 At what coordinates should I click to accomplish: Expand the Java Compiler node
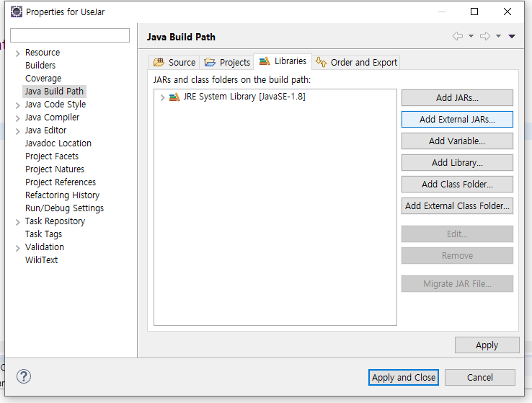click(17, 118)
